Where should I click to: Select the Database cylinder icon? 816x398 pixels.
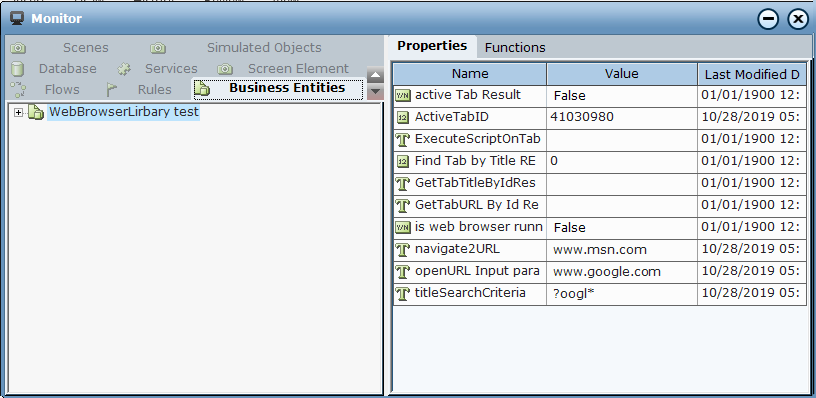18,69
